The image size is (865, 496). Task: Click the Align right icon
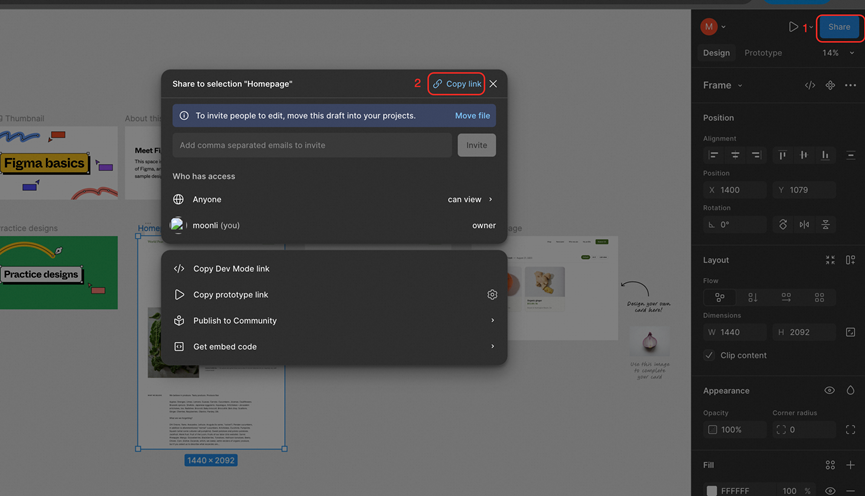pos(756,155)
